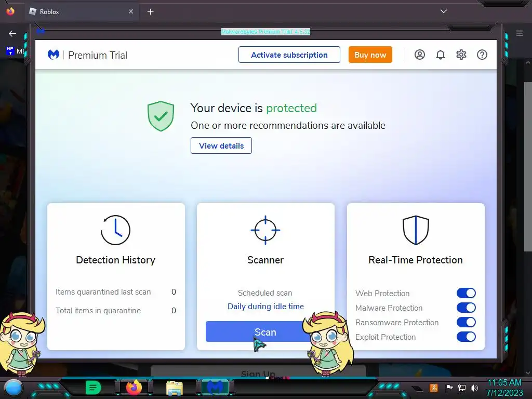
Task: Click the Buy now button
Action: (370, 55)
